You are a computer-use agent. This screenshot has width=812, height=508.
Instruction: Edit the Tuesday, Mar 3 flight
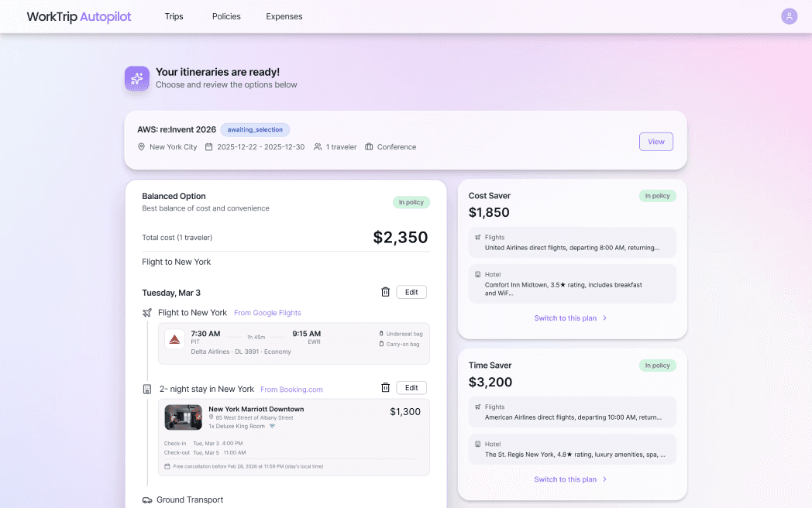click(411, 292)
